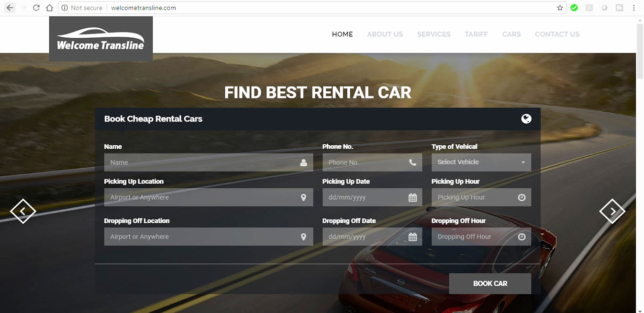Click the Welcome Transline logo
The height and width of the screenshot is (313, 644).
(101, 39)
